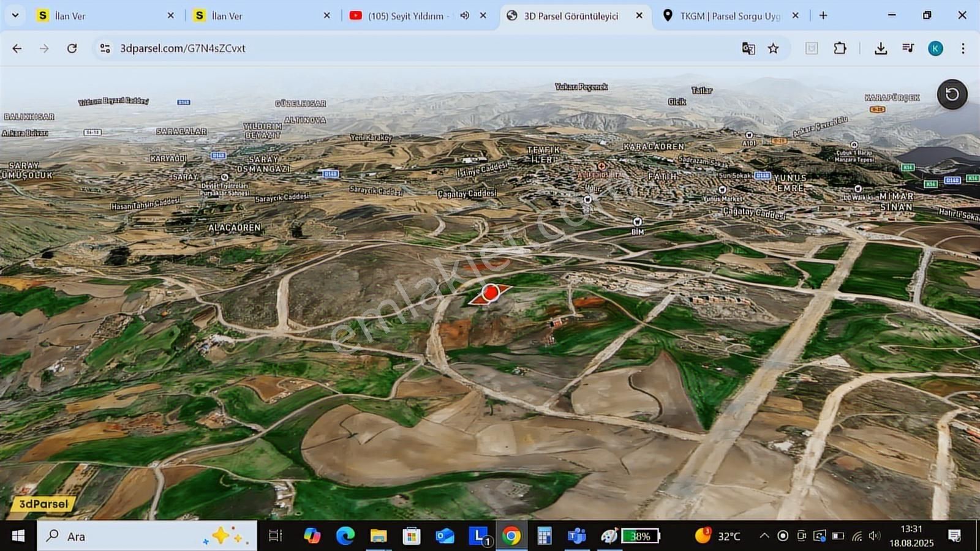Open the browser Extensions puzzle icon
The height and width of the screenshot is (551, 980).
(x=840, y=48)
